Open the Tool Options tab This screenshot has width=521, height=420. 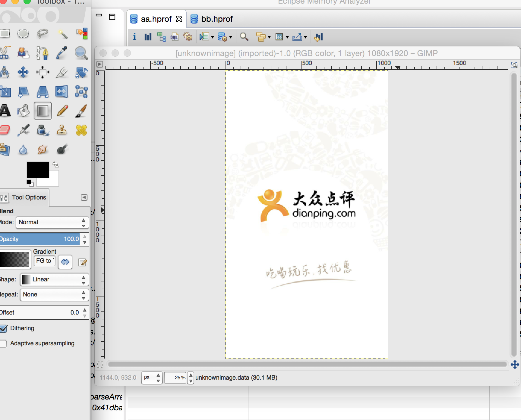click(24, 198)
